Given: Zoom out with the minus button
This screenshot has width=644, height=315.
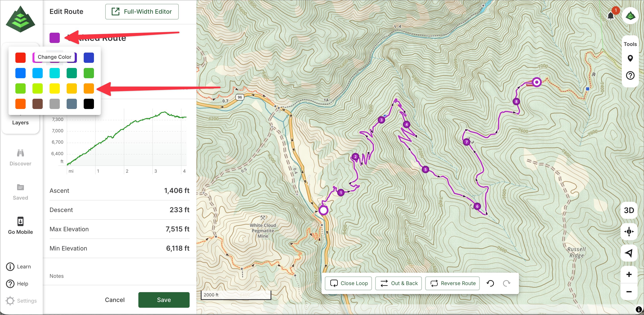Looking at the screenshot, I should tap(629, 292).
